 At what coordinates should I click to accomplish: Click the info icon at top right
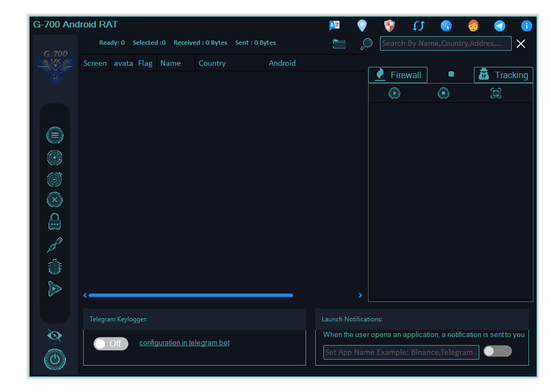click(526, 25)
